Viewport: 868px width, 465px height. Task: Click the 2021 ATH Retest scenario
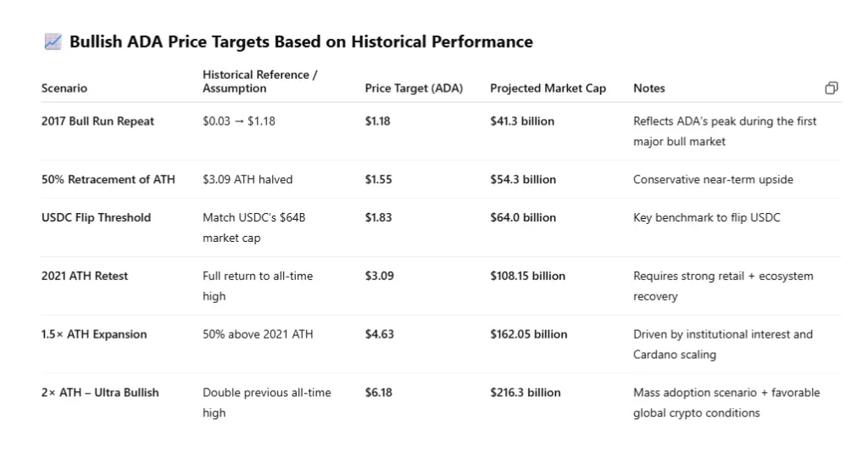[x=85, y=276]
